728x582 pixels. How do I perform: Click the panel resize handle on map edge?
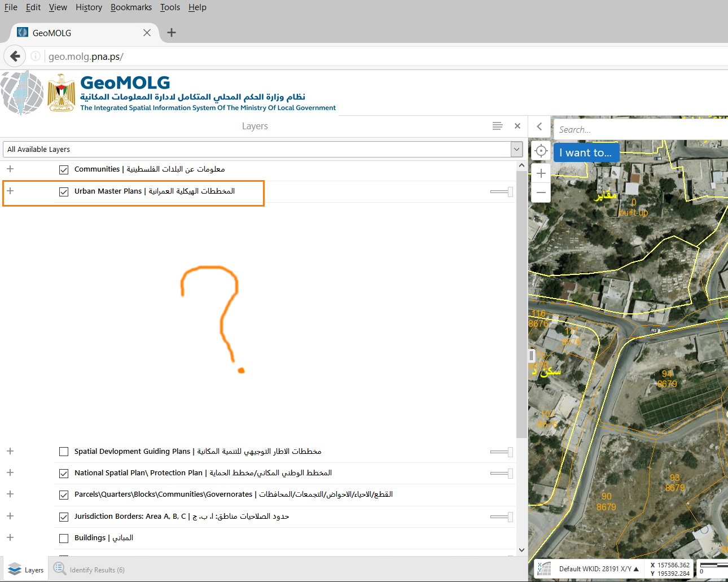pyautogui.click(x=531, y=356)
